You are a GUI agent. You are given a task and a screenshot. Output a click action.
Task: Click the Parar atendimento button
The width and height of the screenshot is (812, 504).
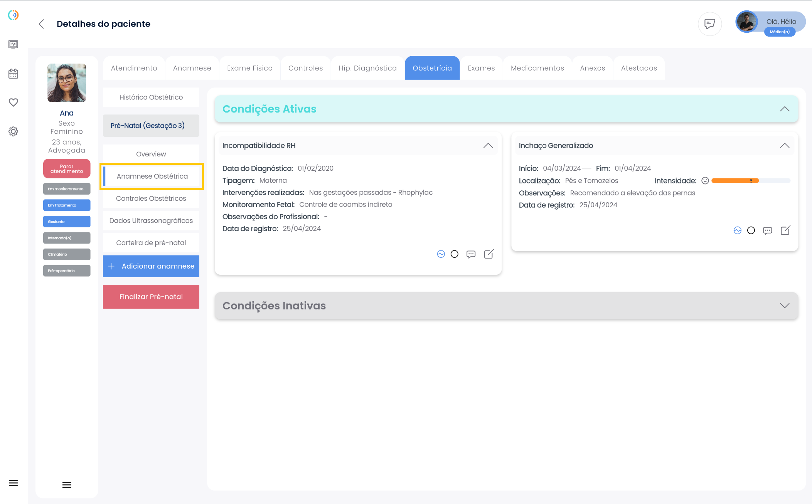pos(67,169)
